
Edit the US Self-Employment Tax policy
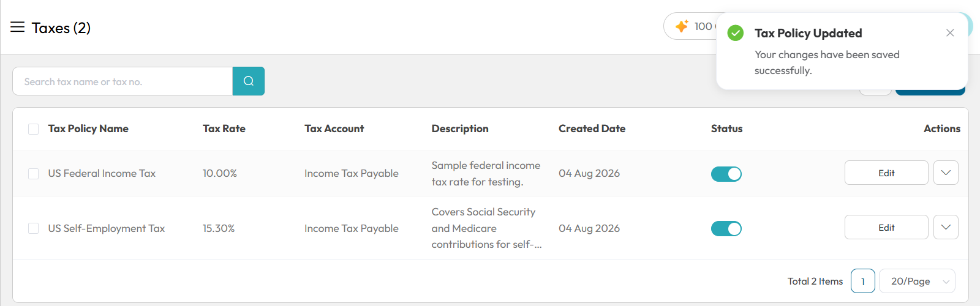pos(886,227)
